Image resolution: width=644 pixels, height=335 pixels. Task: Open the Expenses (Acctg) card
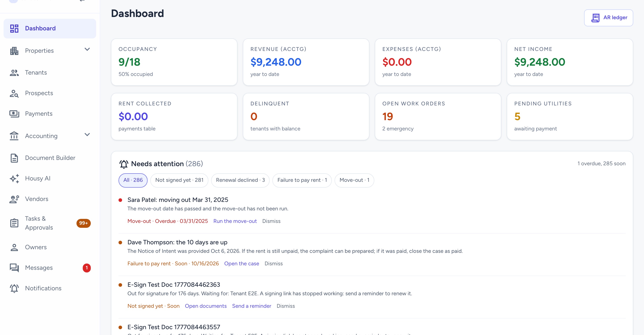tap(438, 62)
